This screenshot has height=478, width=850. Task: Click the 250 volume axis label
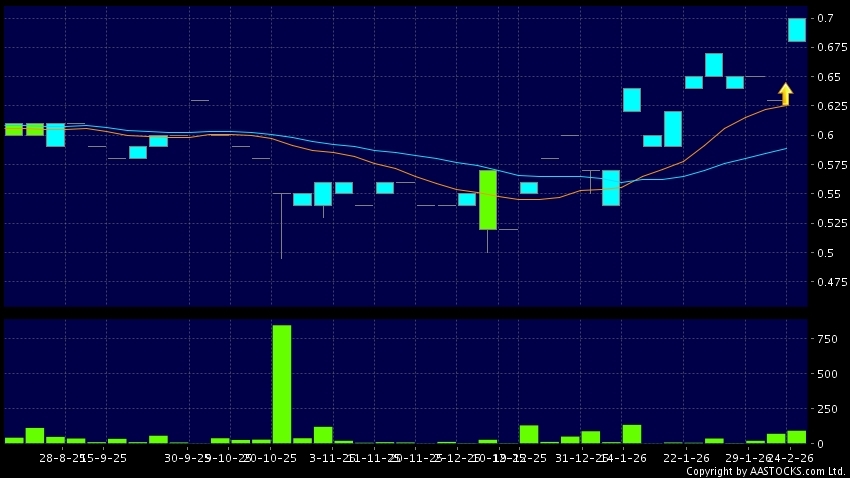point(826,409)
